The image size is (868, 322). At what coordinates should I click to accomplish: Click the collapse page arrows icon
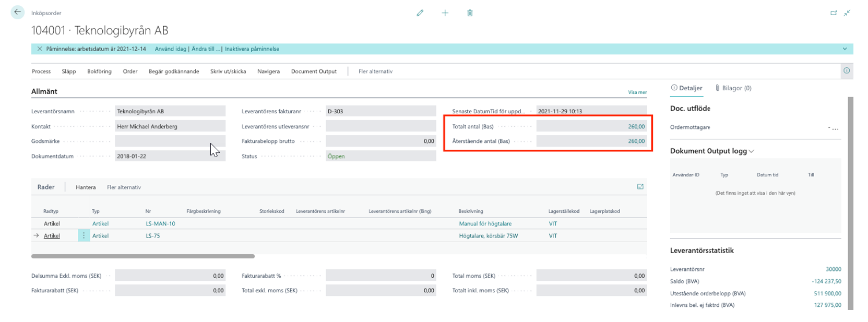(847, 13)
